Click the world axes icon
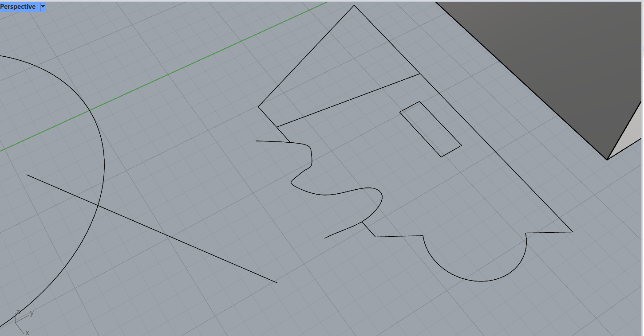 point(20,320)
